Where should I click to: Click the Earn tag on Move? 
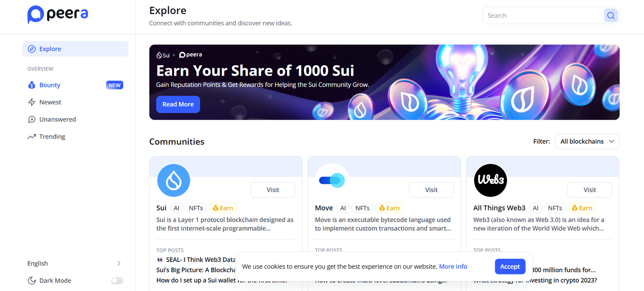coord(389,208)
